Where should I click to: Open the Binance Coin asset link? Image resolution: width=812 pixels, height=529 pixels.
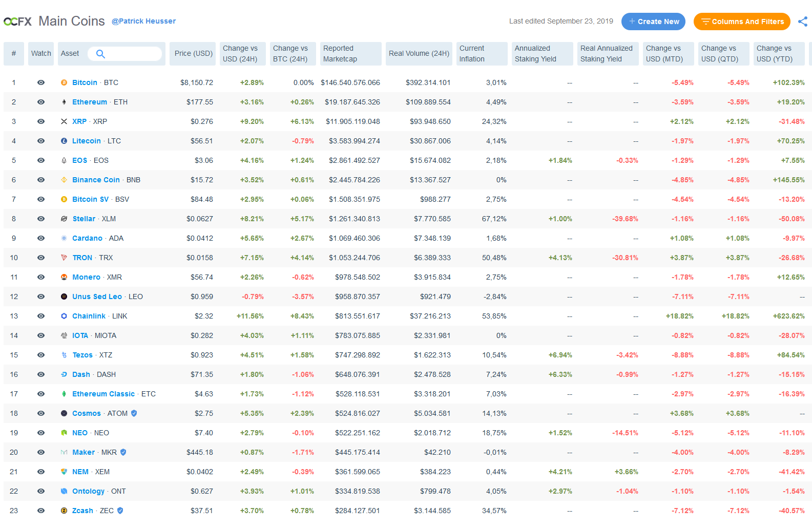pos(96,180)
